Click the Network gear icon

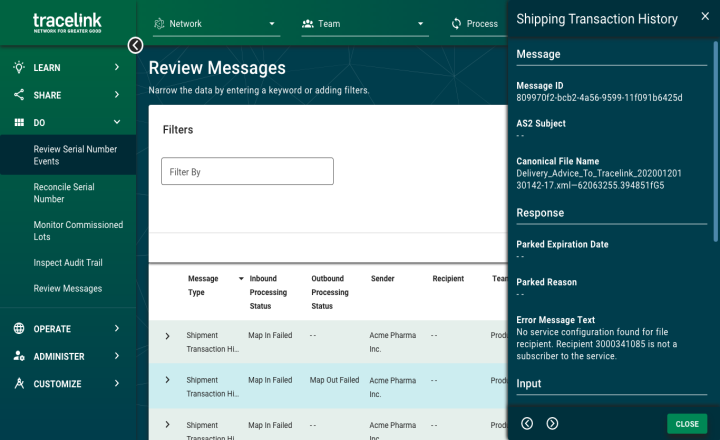coord(159,23)
